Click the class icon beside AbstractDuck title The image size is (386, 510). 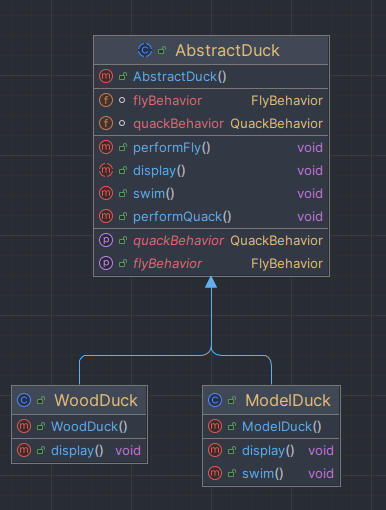point(145,50)
